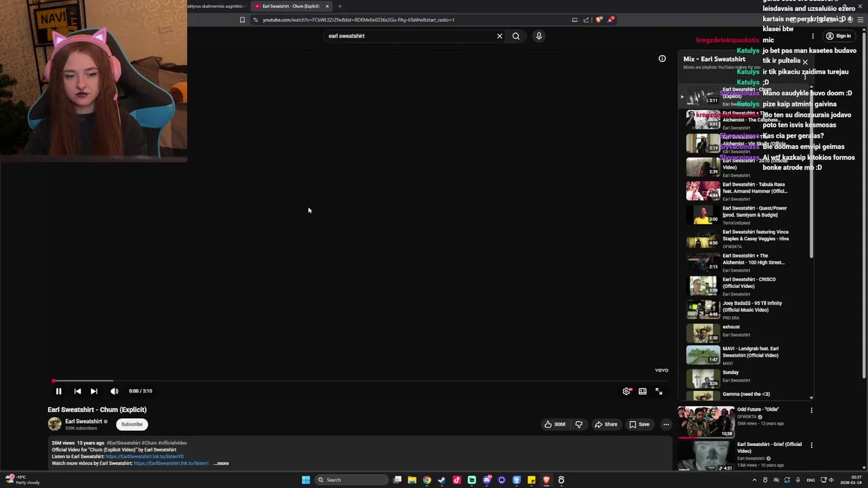Click the dislike button
868x488 pixels.
click(578, 424)
